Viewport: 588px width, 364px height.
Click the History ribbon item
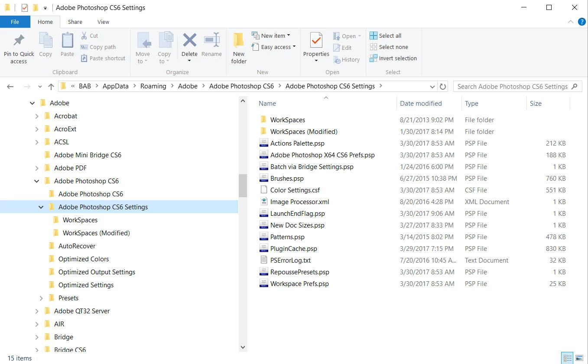click(346, 59)
